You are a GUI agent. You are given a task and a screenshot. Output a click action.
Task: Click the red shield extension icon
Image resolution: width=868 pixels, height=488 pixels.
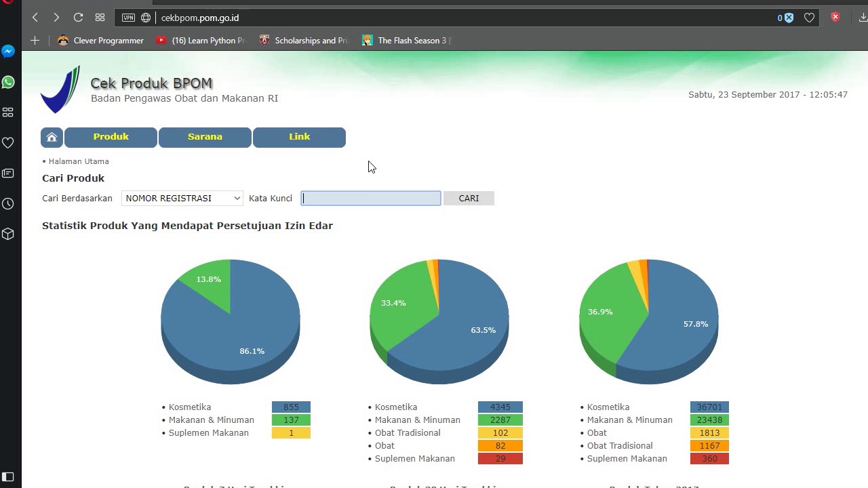tap(835, 17)
